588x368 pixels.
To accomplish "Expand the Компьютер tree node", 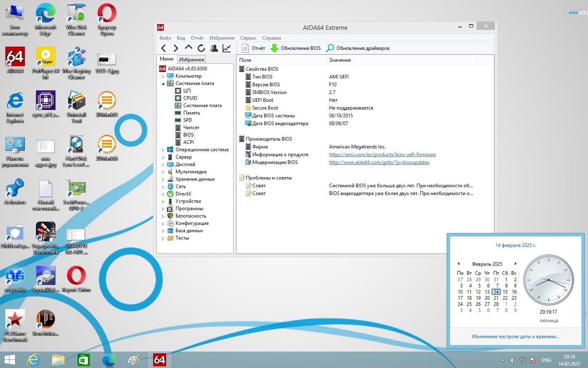I will (x=163, y=76).
